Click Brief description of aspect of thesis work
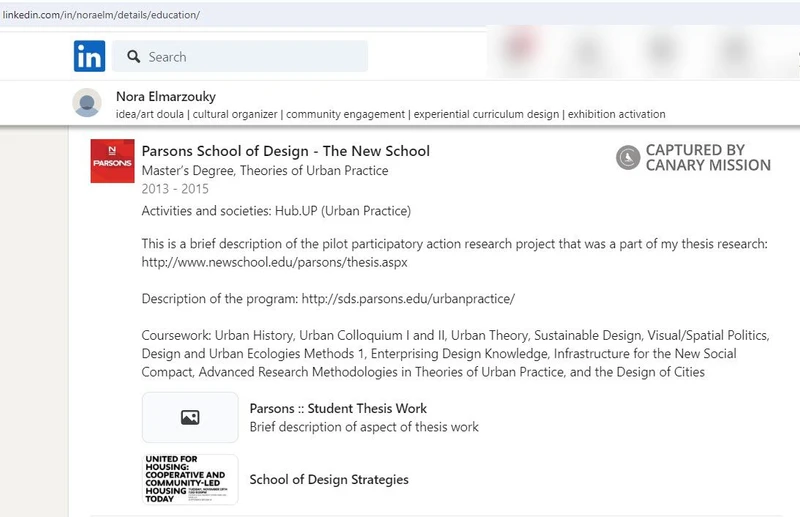This screenshot has width=800, height=517. pyautogui.click(x=364, y=427)
